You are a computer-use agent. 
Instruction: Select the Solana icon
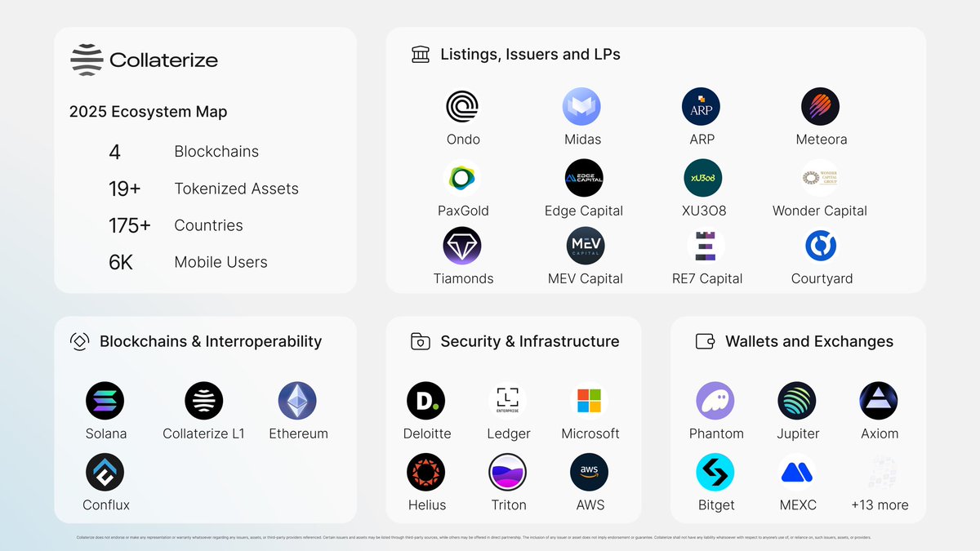coord(105,401)
